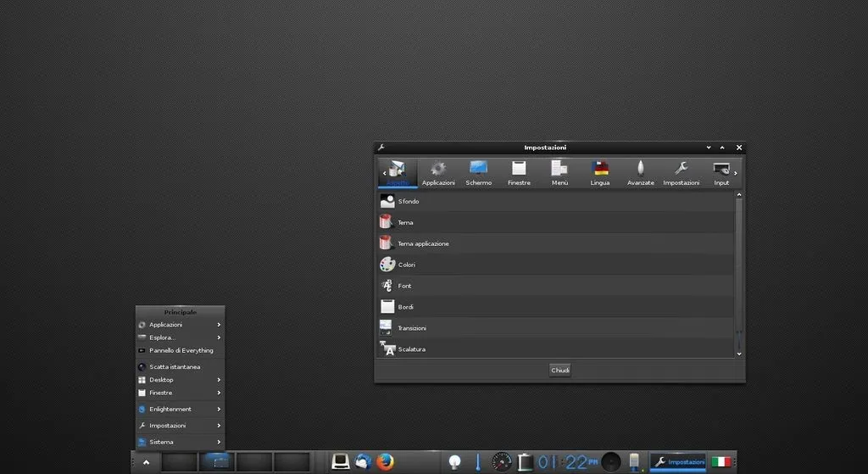Open Thunderbird mail from the shelf
Screen dimensions: 868x474
(x=364, y=462)
